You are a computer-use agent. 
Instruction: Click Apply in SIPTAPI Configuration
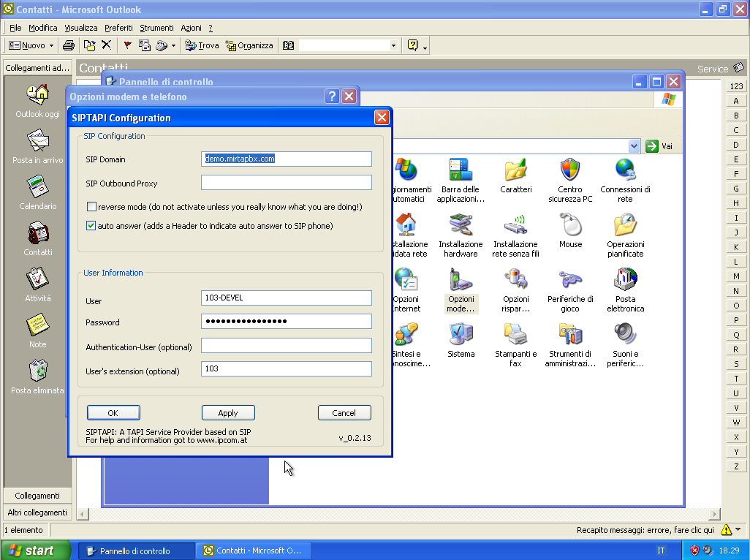point(228,413)
